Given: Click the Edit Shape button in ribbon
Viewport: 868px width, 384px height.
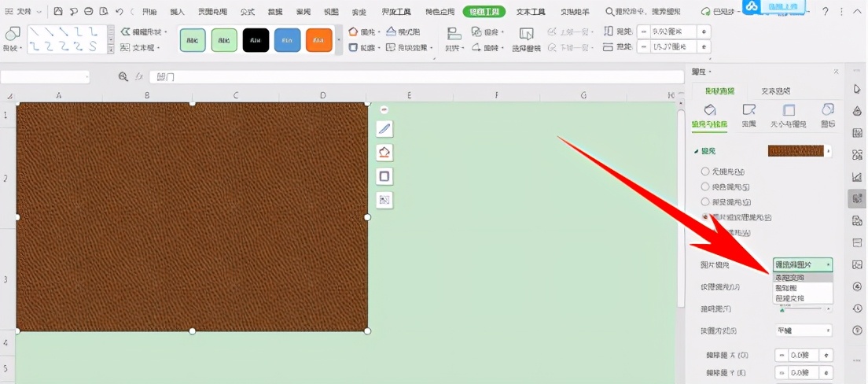Looking at the screenshot, I should (145, 32).
